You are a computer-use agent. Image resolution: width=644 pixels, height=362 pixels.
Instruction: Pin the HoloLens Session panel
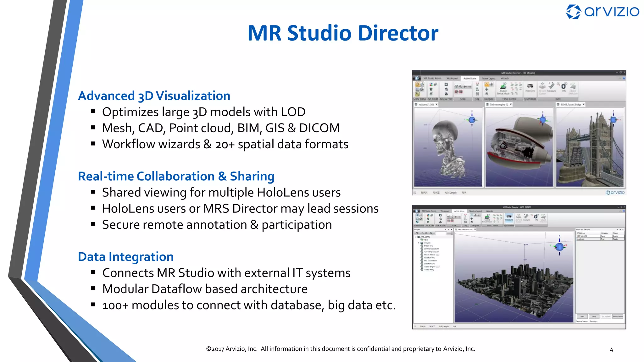(x=620, y=229)
